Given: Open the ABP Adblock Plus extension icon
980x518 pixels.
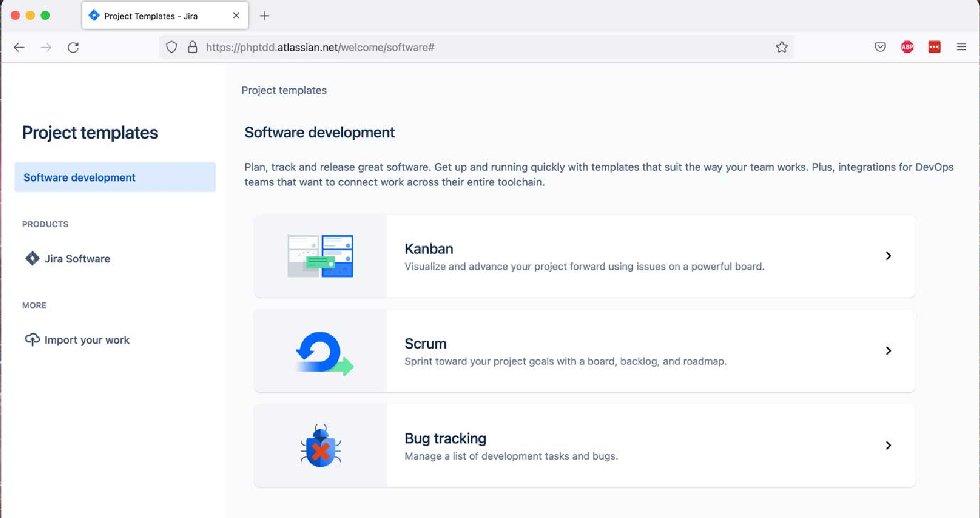Looking at the screenshot, I should pos(907,47).
